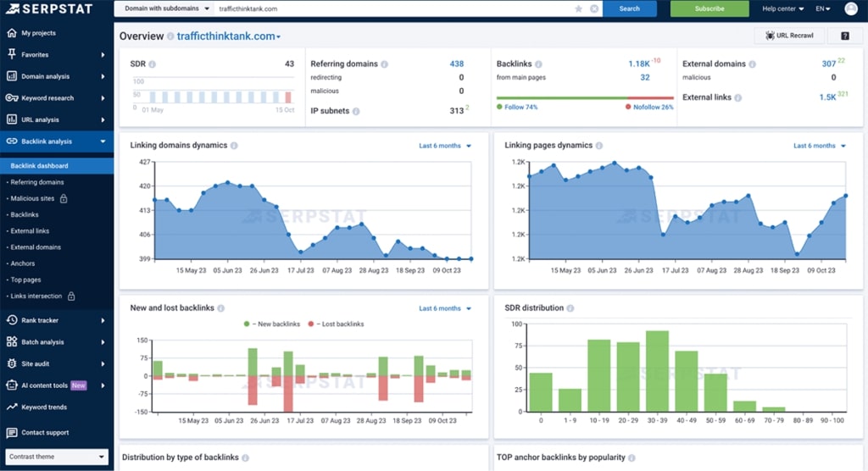Click info icon beside Backlinks metric
868x471 pixels.
point(538,64)
